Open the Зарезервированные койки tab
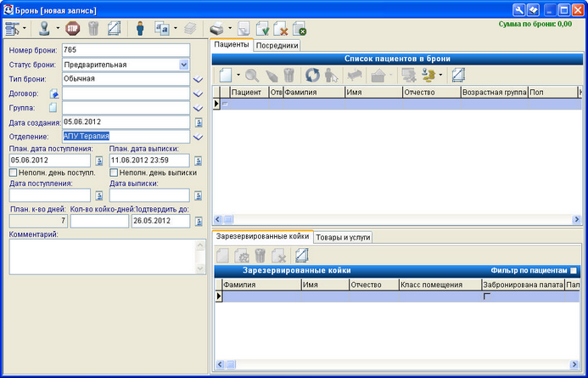This screenshot has width=588, height=378. tap(262, 236)
